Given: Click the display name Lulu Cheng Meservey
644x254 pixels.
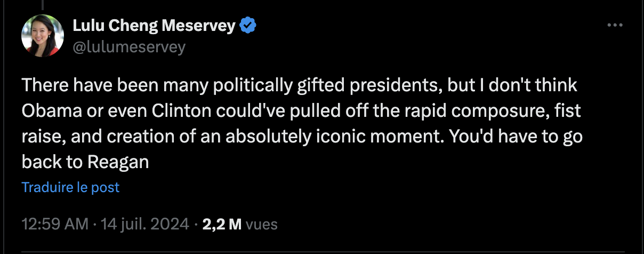Looking at the screenshot, I should 154,25.
